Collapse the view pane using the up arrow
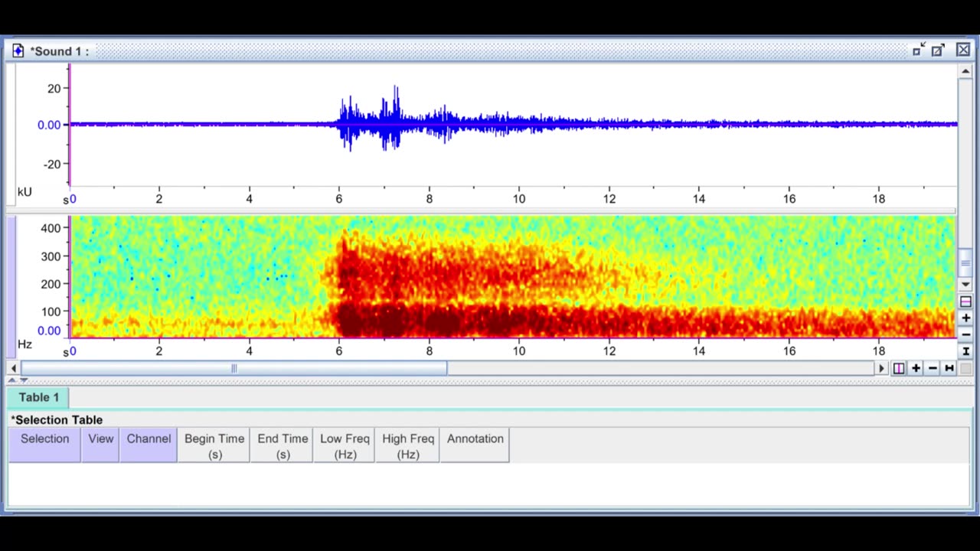The height and width of the screenshot is (551, 980). (12, 380)
